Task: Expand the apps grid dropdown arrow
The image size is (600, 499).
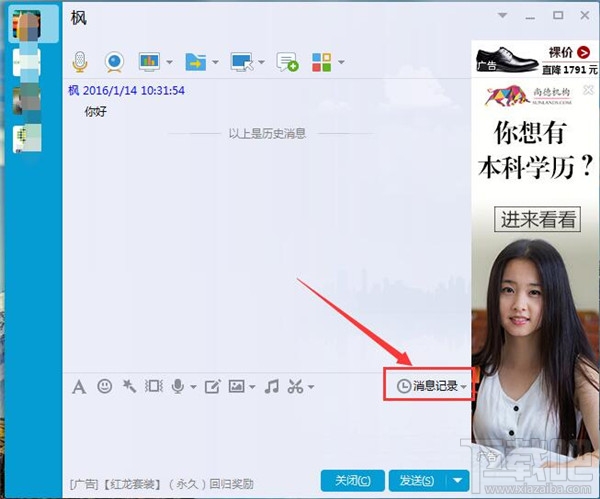Action: [341, 62]
